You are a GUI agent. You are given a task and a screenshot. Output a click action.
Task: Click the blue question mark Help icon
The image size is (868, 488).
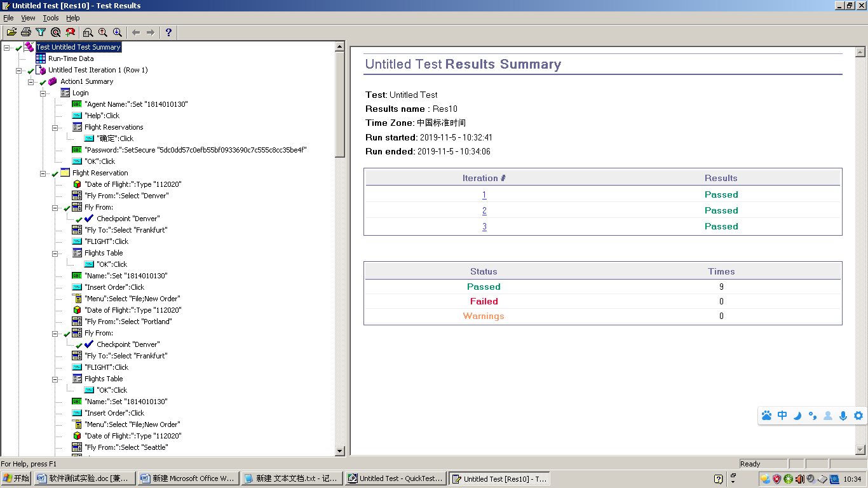click(x=168, y=32)
